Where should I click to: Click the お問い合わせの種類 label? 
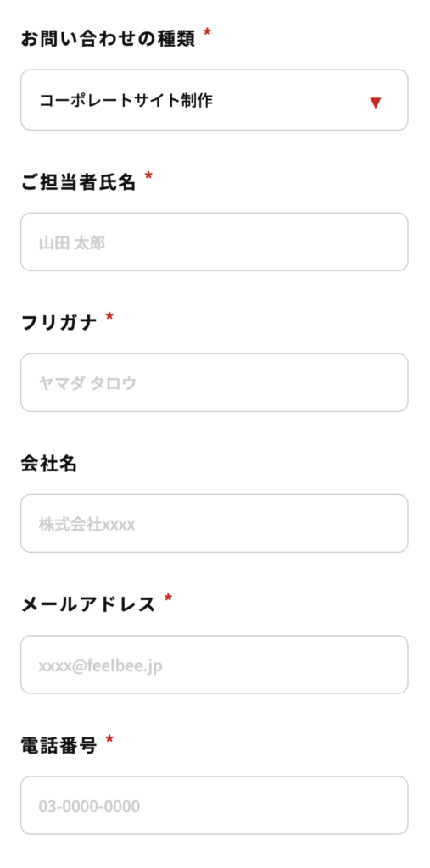108,39
